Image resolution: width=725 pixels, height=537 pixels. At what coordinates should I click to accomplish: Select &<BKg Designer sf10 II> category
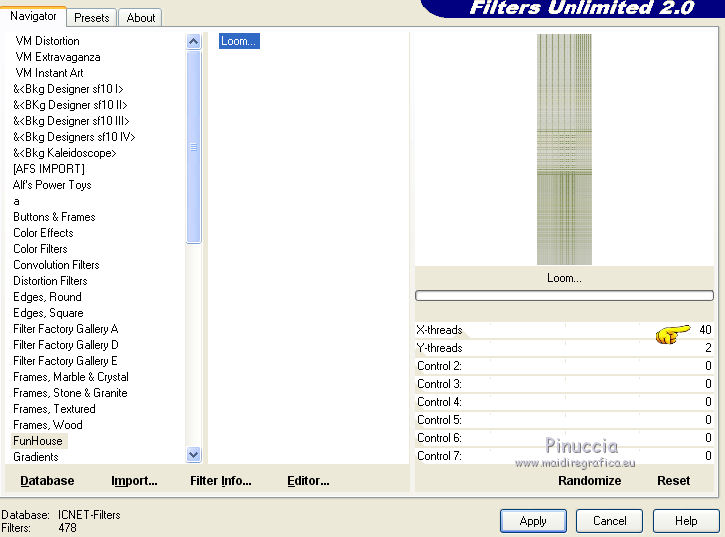coord(70,105)
